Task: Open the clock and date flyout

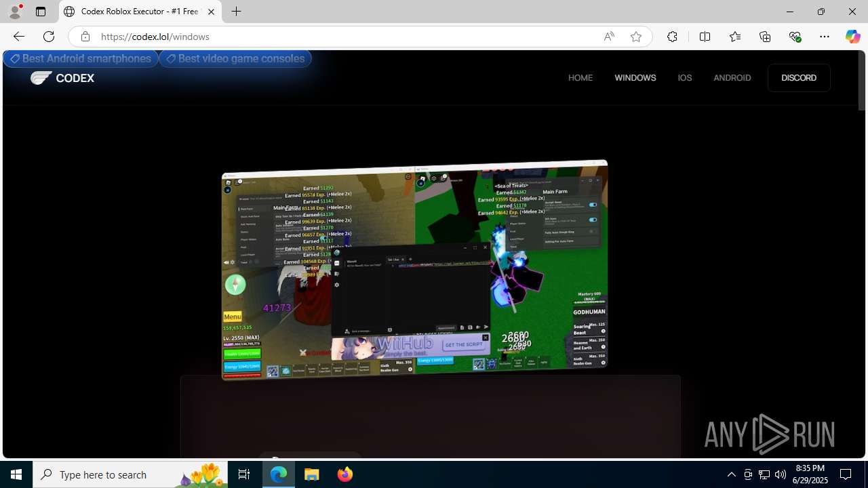Action: click(811, 474)
